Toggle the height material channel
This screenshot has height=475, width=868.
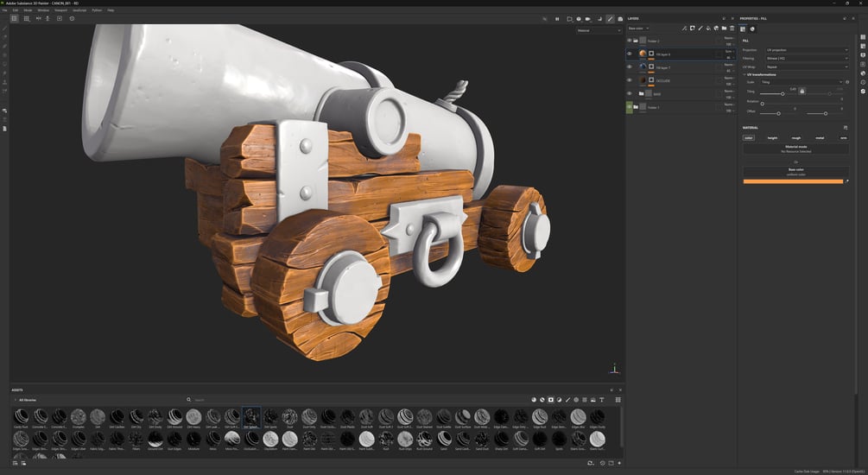(x=772, y=138)
